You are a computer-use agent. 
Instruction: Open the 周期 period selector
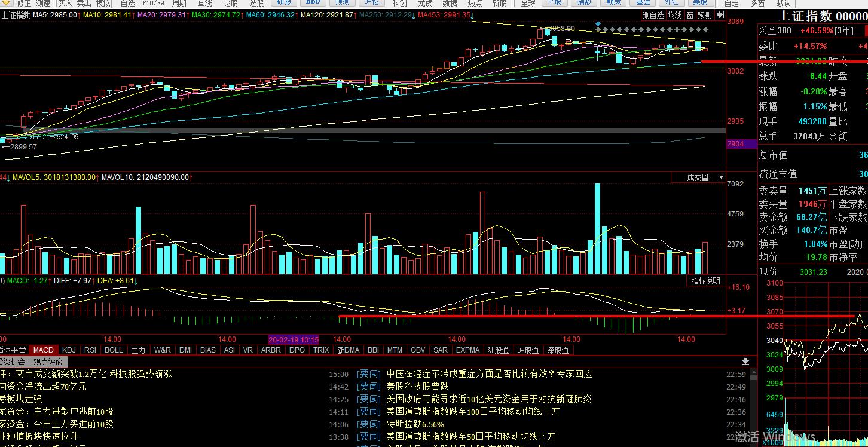(179, 4)
